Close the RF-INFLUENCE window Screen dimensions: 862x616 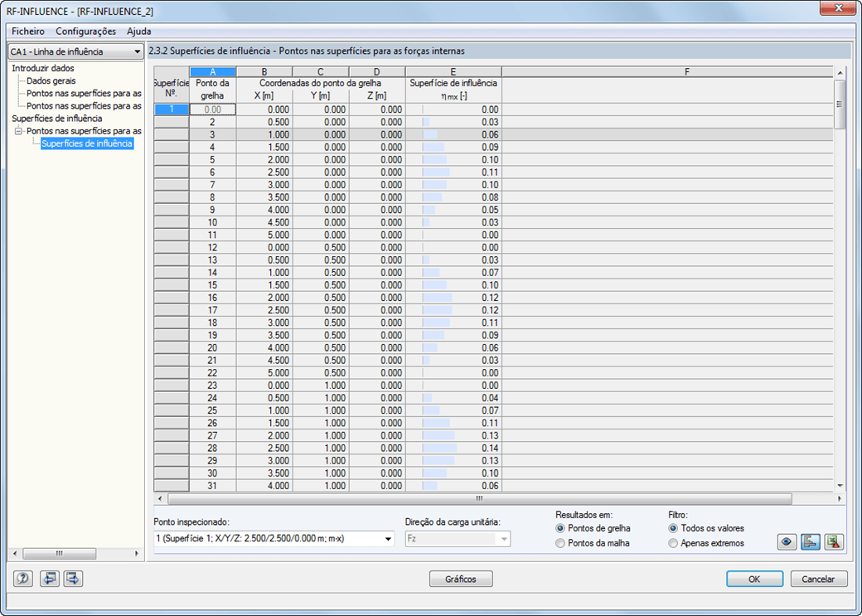coord(838,8)
